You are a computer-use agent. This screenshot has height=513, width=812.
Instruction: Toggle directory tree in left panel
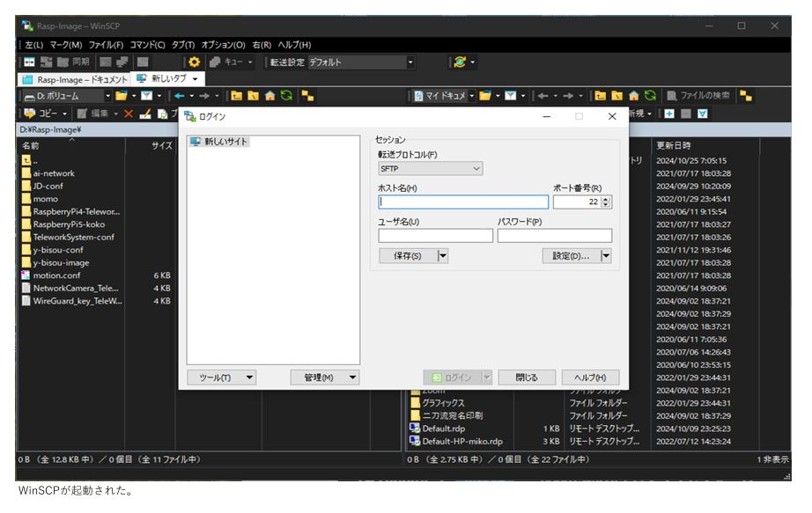(x=307, y=96)
